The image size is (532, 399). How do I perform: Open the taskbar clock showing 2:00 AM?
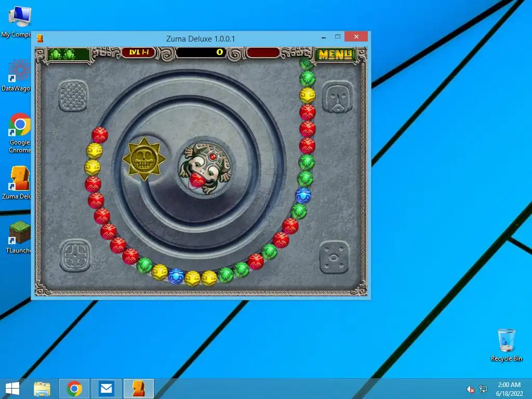pos(509,389)
